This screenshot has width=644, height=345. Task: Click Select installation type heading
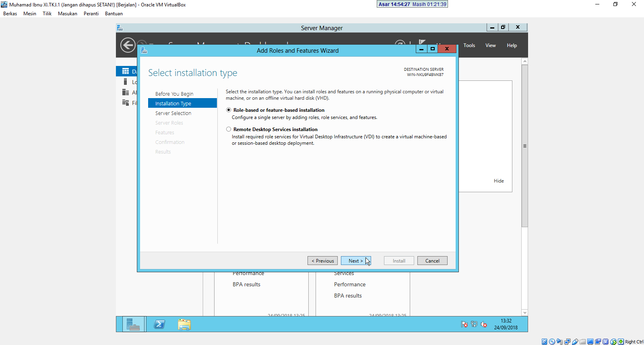pos(193,73)
